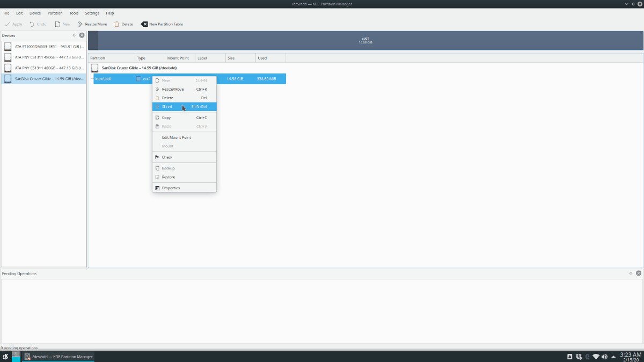Expand the hidden icons arrow in system tray
Viewport: 644px width, 362px height.
[x=613, y=356]
